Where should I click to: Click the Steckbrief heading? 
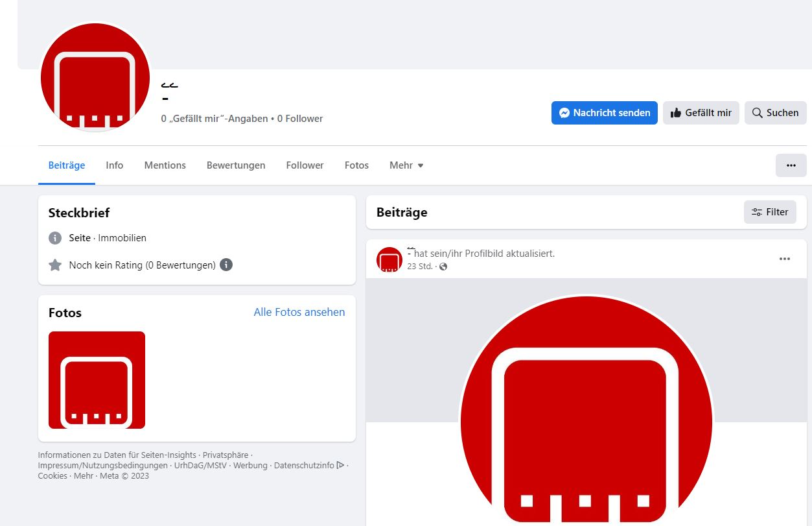[79, 213]
